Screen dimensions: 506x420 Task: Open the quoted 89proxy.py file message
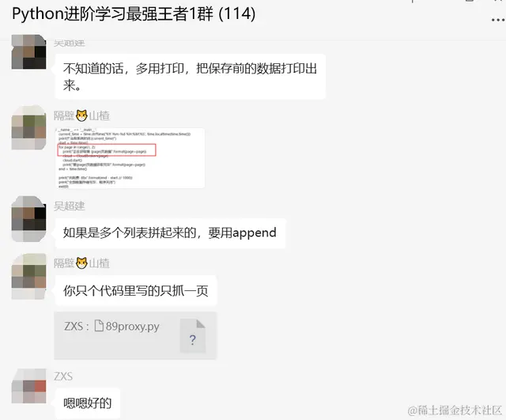pyautogui.click(x=135, y=335)
